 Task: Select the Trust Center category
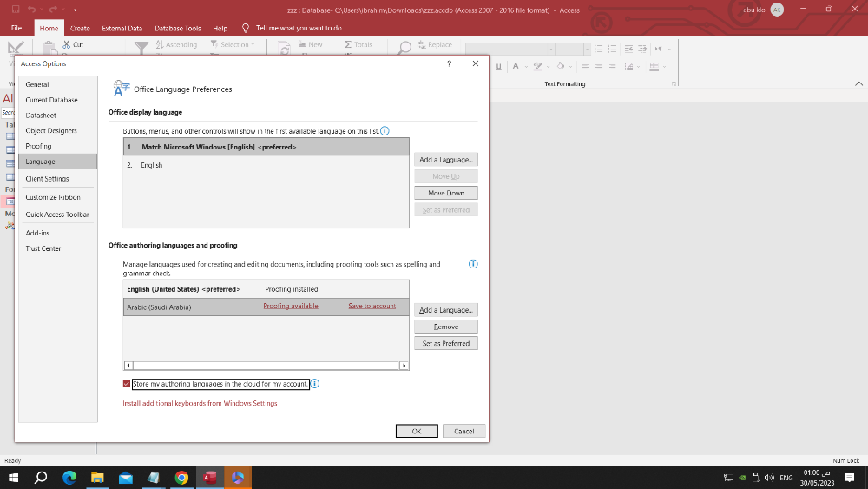(43, 248)
